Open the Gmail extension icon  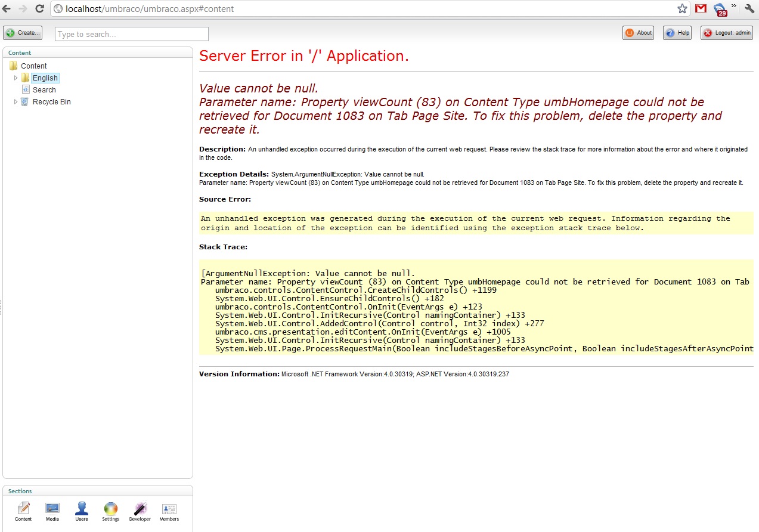coord(701,9)
